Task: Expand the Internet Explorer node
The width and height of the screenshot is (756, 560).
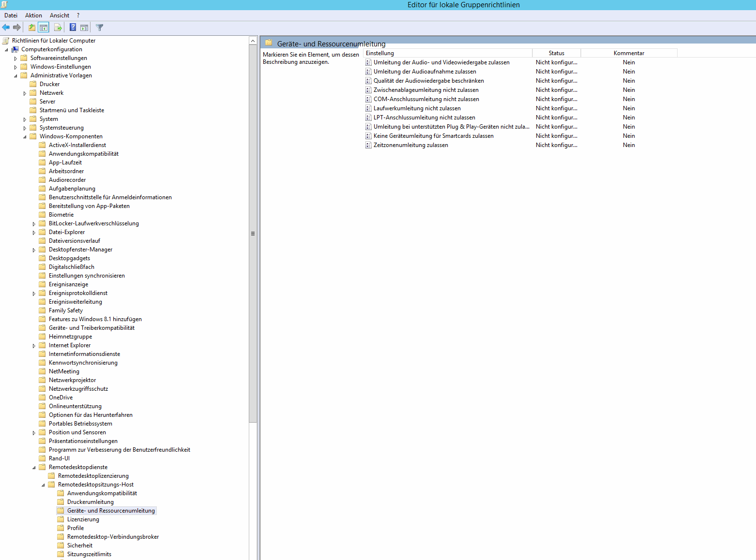Action: (34, 346)
